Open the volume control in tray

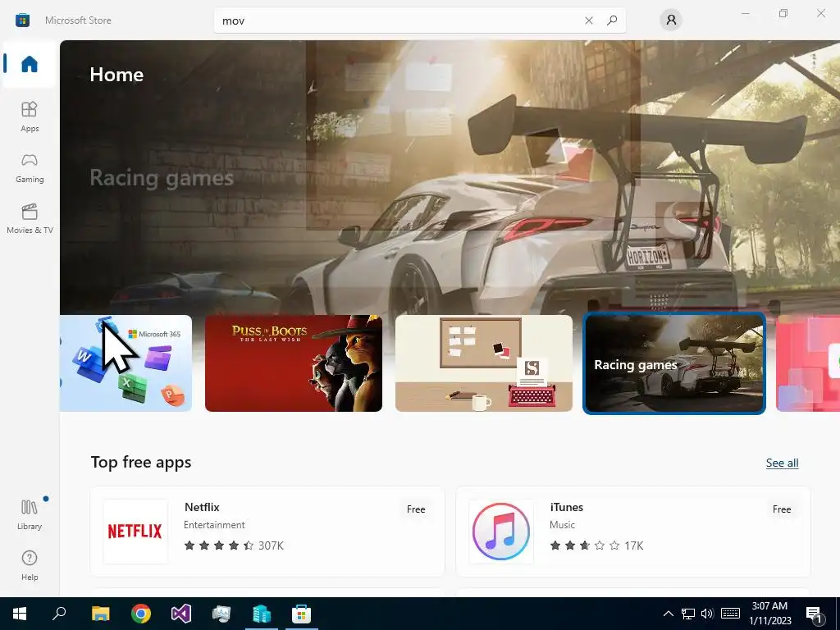[x=707, y=614]
